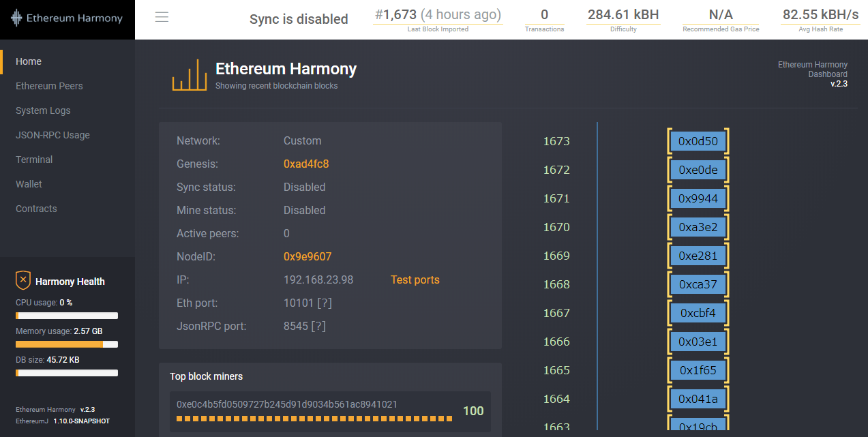Image resolution: width=868 pixels, height=437 pixels.
Task: Go to System Logs
Action: coord(43,110)
